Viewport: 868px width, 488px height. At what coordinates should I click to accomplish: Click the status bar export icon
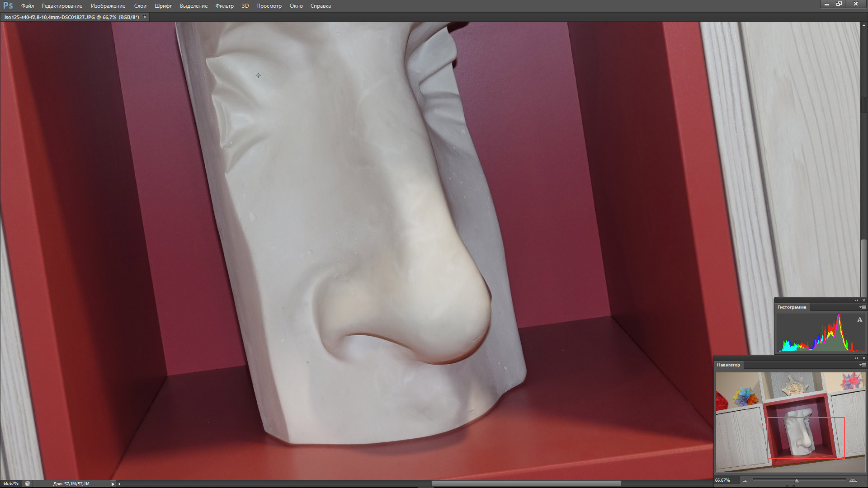[x=28, y=483]
